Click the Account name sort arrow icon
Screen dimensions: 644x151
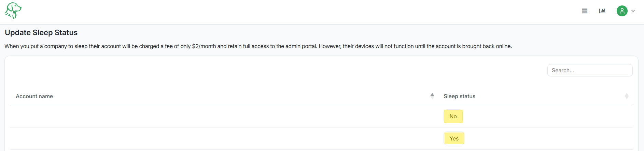tap(432, 96)
